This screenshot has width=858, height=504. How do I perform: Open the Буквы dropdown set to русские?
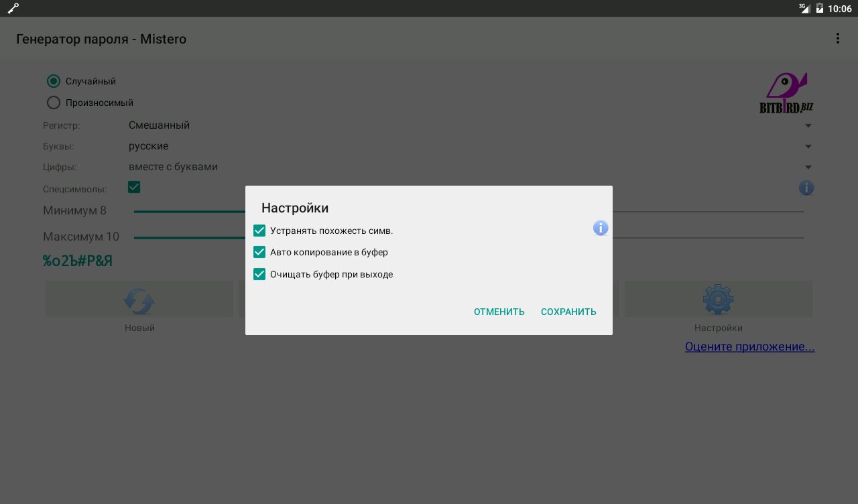469,146
